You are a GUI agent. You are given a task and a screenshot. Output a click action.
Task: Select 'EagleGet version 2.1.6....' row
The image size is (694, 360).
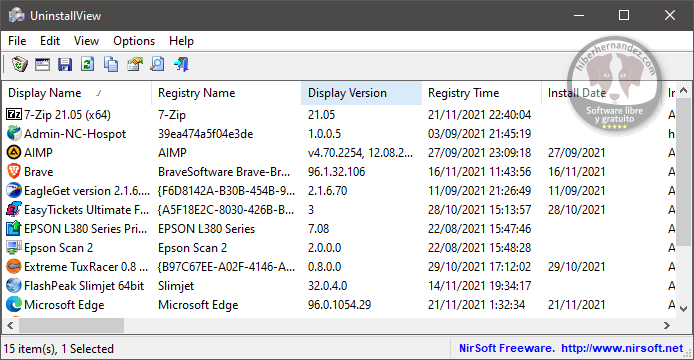coord(339,191)
